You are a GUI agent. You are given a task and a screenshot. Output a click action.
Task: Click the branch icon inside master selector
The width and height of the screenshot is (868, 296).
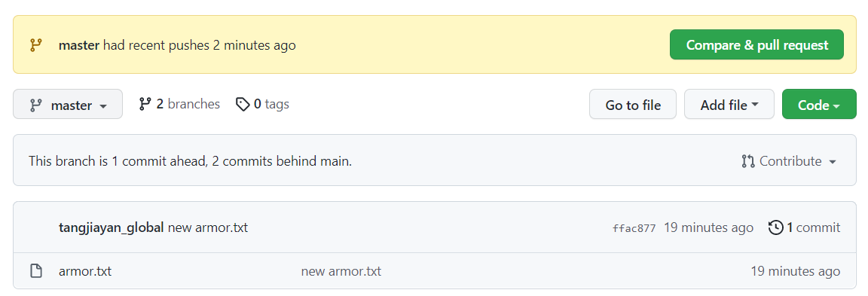[x=36, y=105]
